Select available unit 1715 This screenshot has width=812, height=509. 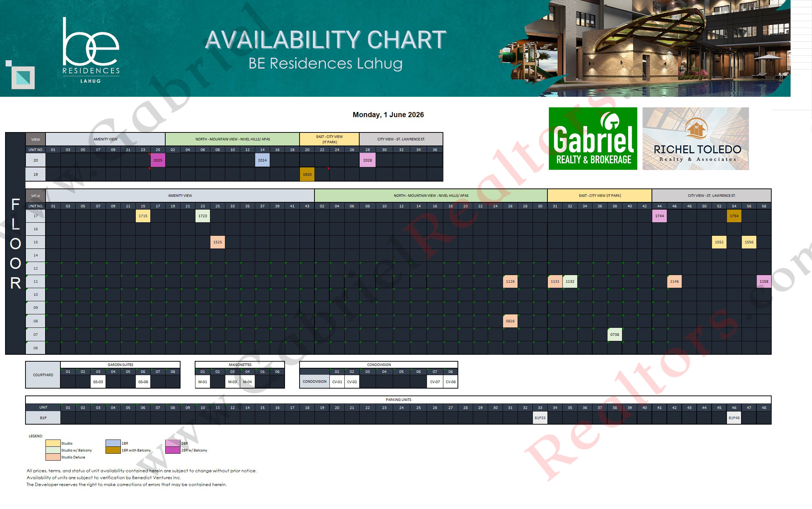click(x=143, y=216)
